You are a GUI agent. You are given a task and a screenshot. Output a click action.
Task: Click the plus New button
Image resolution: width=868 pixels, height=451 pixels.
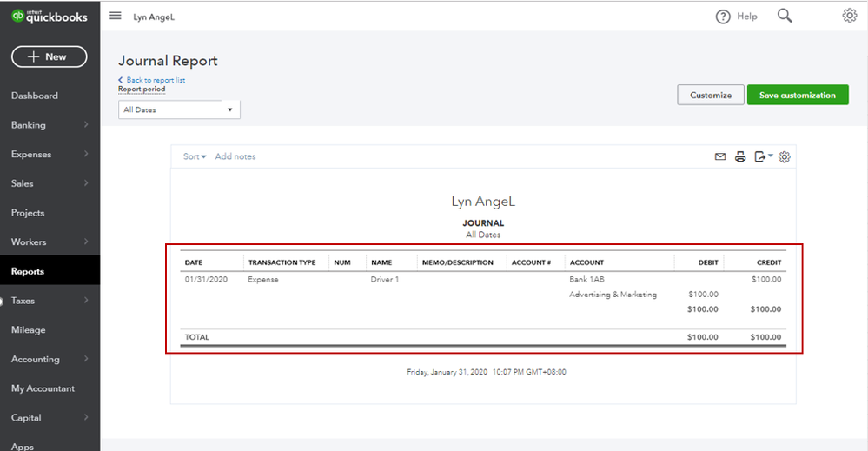[x=50, y=56]
